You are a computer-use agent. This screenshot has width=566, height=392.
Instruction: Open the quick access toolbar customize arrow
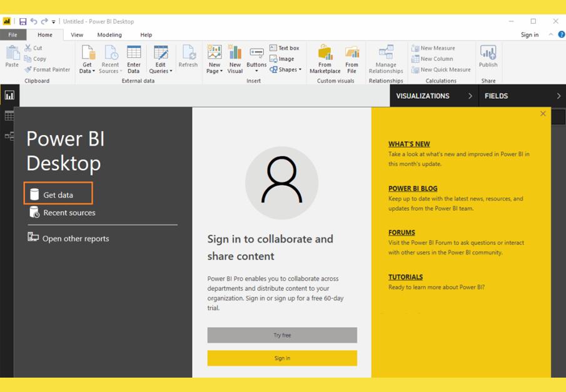tap(53, 22)
